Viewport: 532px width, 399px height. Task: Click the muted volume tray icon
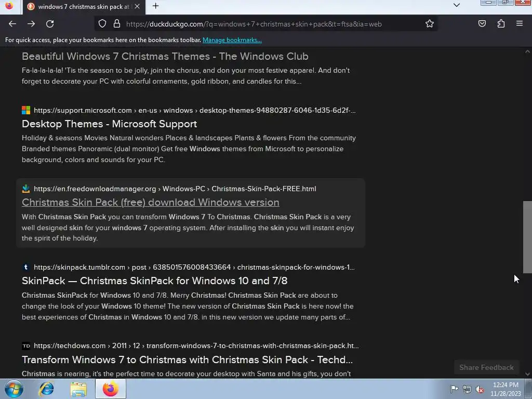480,389
